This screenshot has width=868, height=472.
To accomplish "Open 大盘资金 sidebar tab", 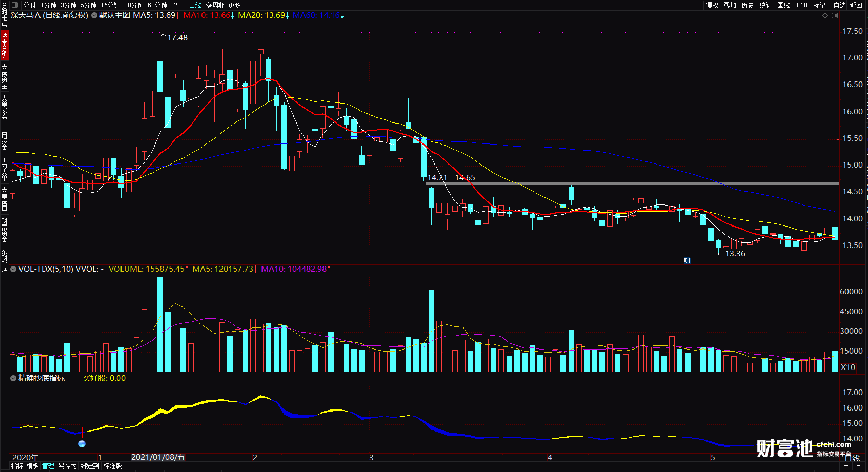I will pos(4,76).
